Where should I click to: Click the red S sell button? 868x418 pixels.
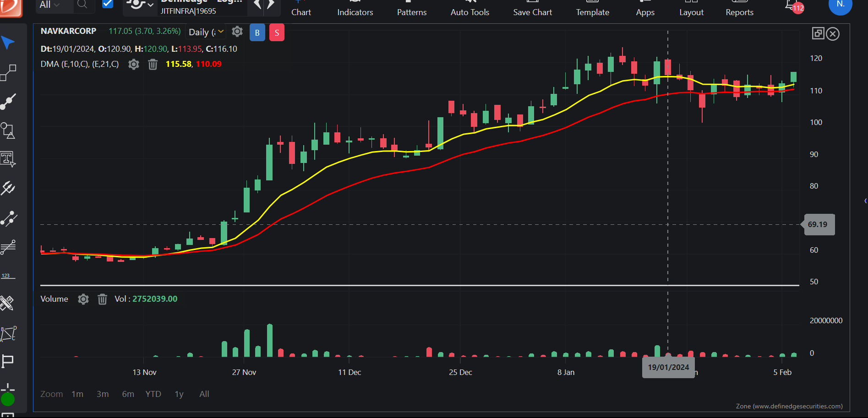coord(277,33)
